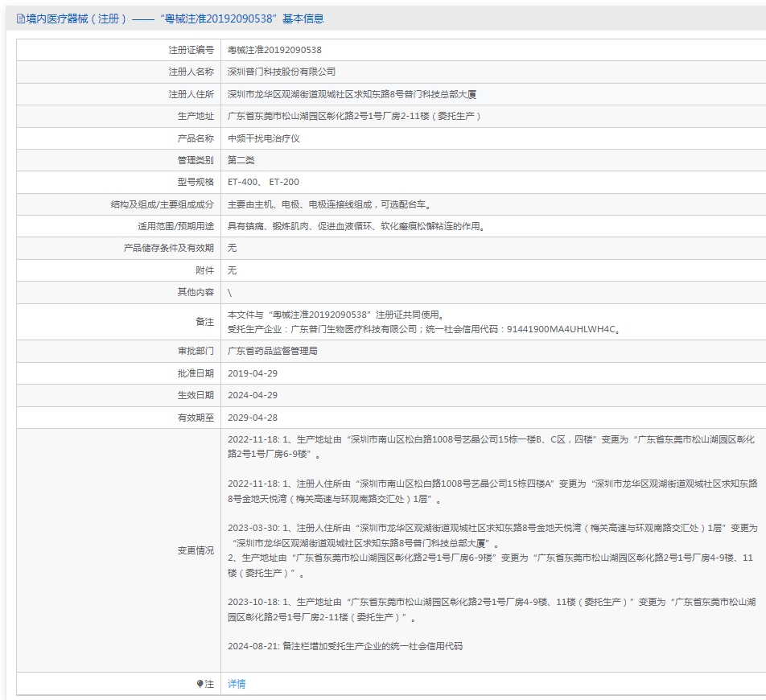Screen dimensions: 766x700
Task: Open the 详情 link
Action: [237, 684]
